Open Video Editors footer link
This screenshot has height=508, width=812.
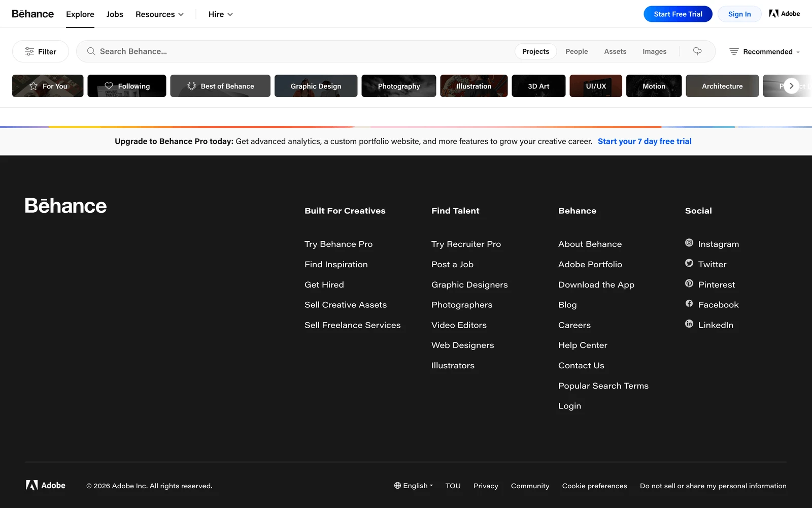(x=459, y=325)
